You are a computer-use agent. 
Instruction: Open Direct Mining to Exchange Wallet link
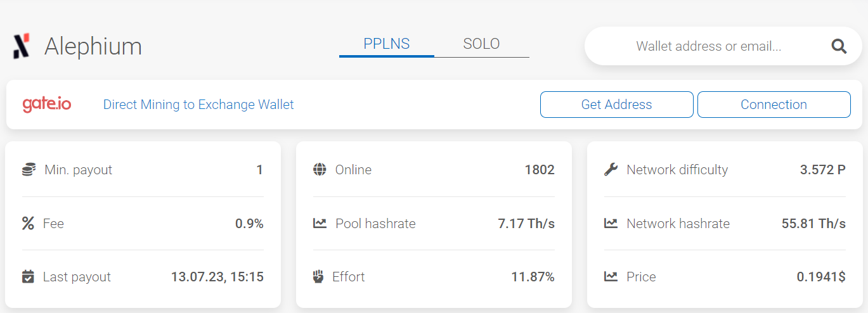198,105
